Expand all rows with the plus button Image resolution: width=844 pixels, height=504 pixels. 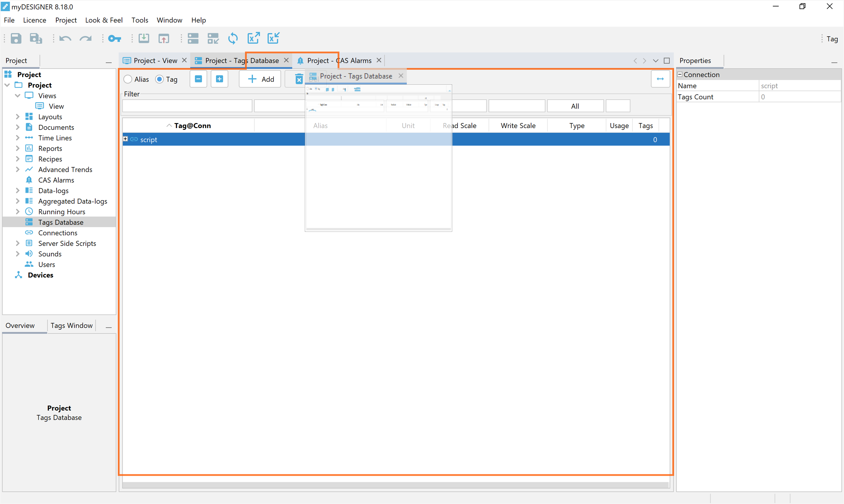219,79
